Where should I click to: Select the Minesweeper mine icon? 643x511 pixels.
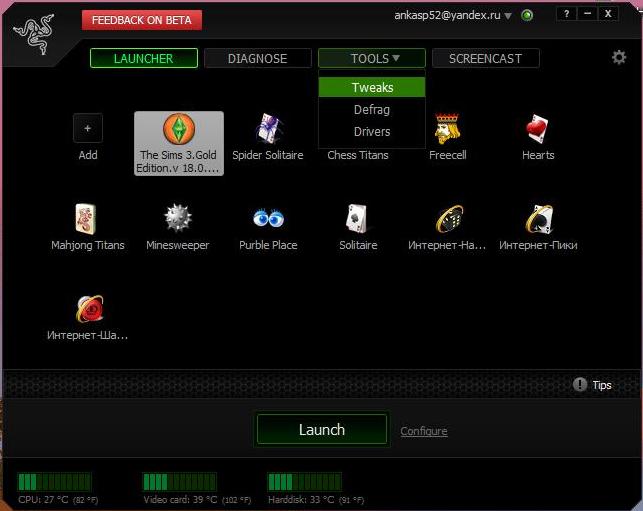(178, 218)
